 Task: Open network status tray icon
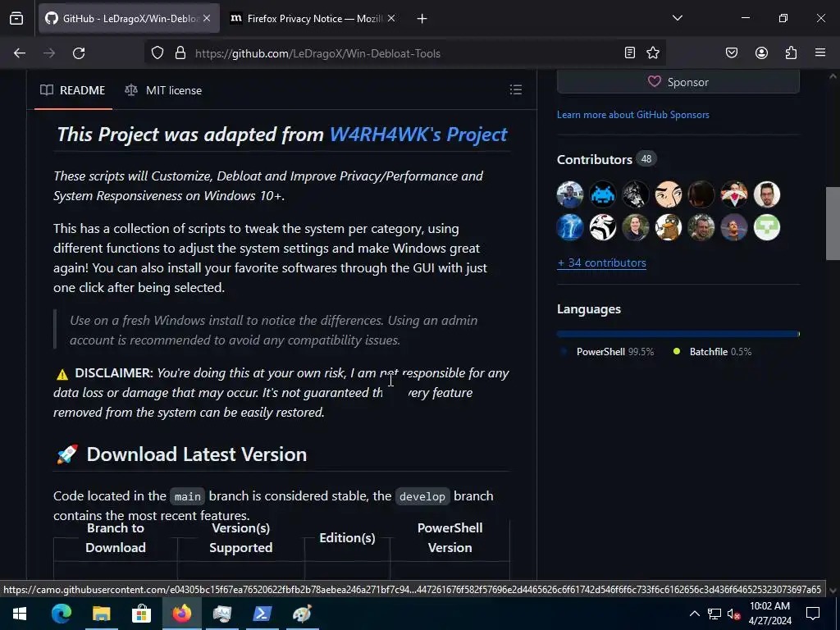pos(714,614)
